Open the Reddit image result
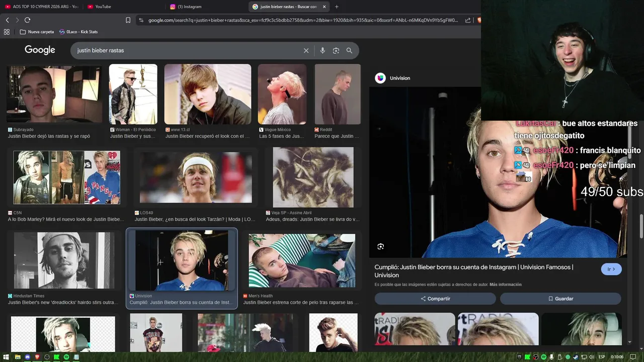 pyautogui.click(x=338, y=94)
